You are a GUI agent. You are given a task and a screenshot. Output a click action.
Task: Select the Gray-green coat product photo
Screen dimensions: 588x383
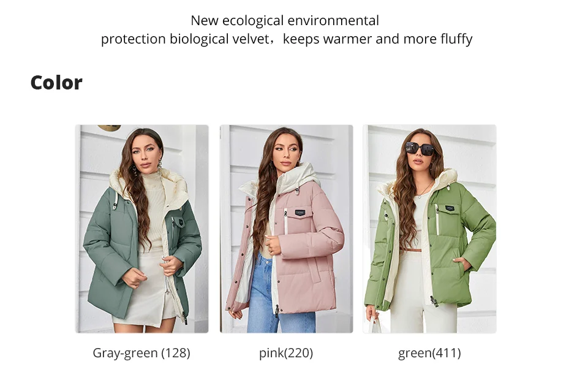coord(141,229)
